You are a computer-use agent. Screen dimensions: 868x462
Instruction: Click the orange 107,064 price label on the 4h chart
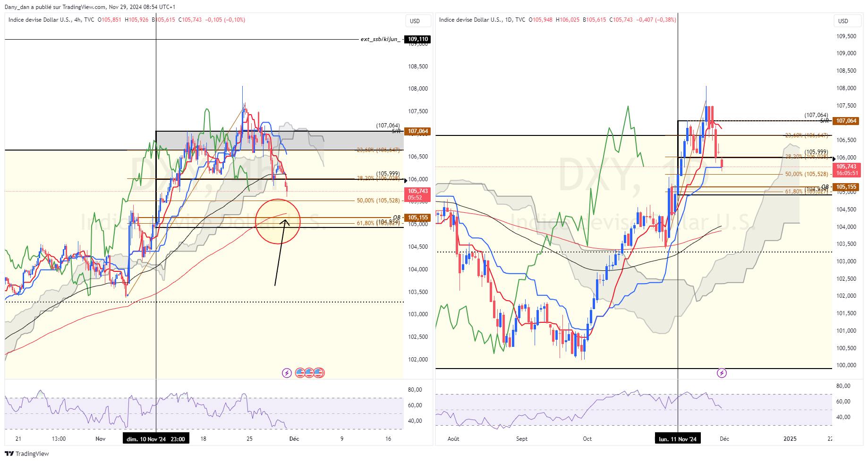tap(418, 131)
